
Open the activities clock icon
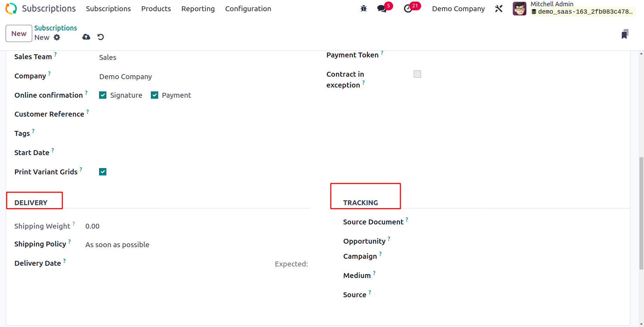tap(408, 9)
